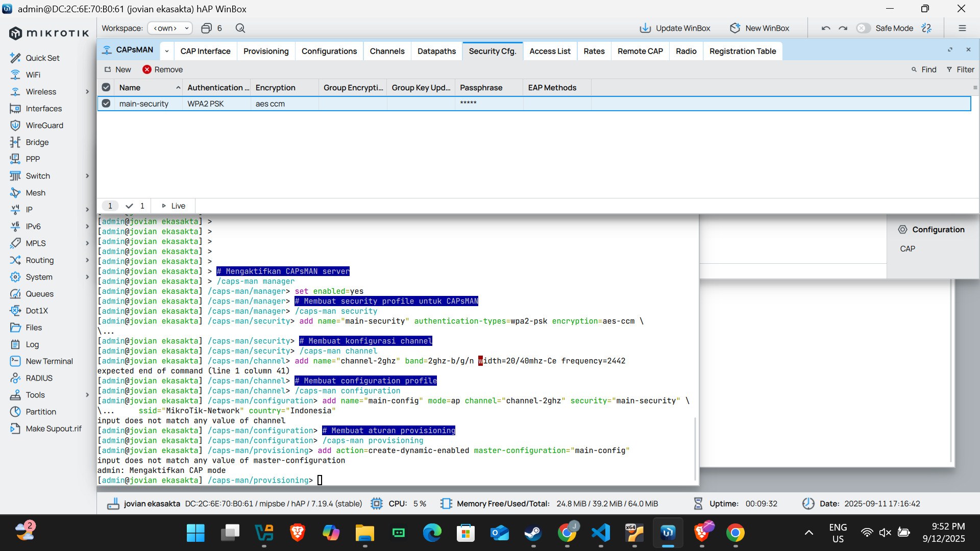The image size is (980, 551).
Task: Switch to Datapaths tab
Action: 436,51
